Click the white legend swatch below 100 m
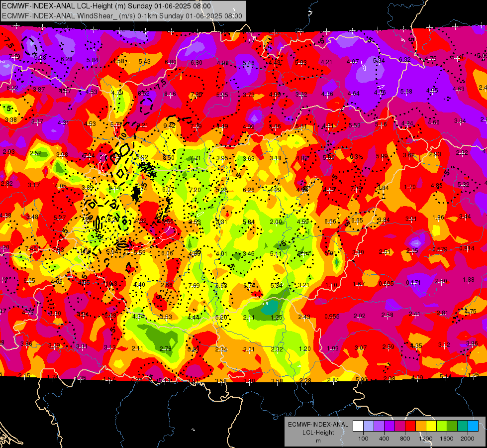 pos(358,426)
